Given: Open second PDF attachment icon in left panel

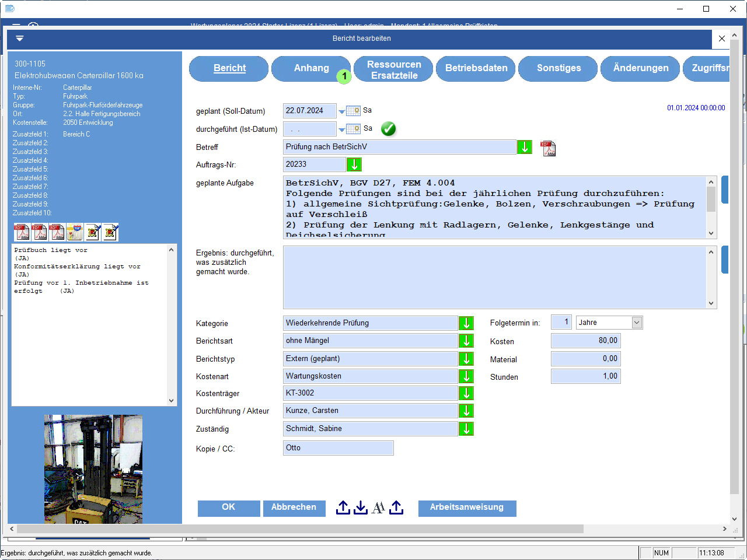Looking at the screenshot, I should point(40,232).
